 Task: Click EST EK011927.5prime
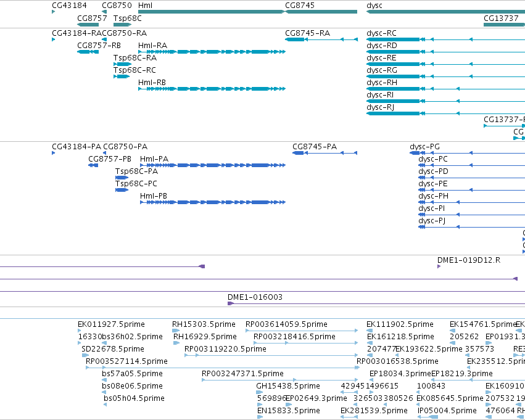pos(111,324)
